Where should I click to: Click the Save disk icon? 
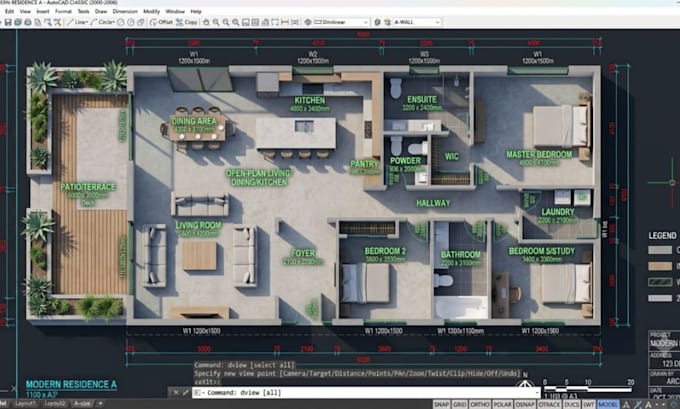(x=8, y=22)
